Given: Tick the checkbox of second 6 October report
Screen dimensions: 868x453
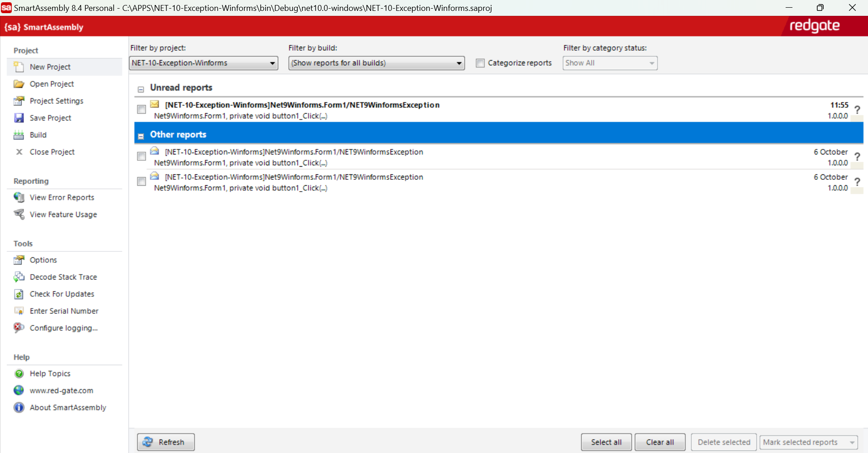Looking at the screenshot, I should (142, 181).
